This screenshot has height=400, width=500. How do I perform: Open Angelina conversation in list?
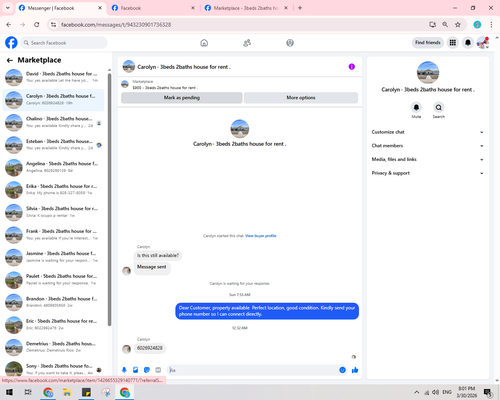(53, 167)
